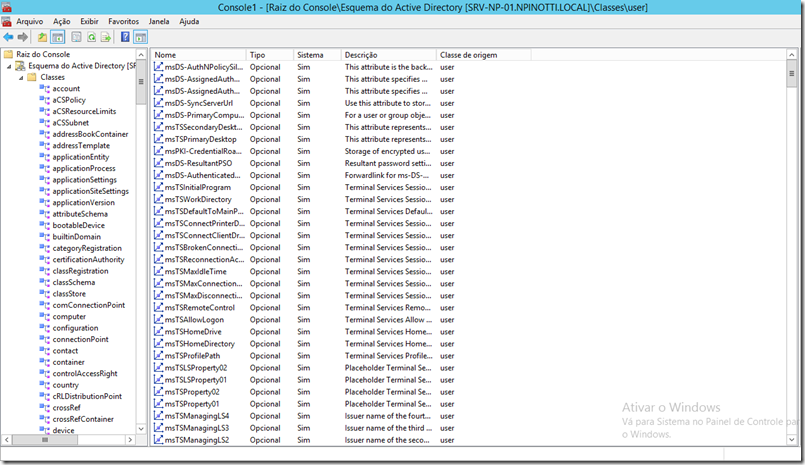This screenshot has width=805, height=465.
Task: Open the Janela menu
Action: 159,22
